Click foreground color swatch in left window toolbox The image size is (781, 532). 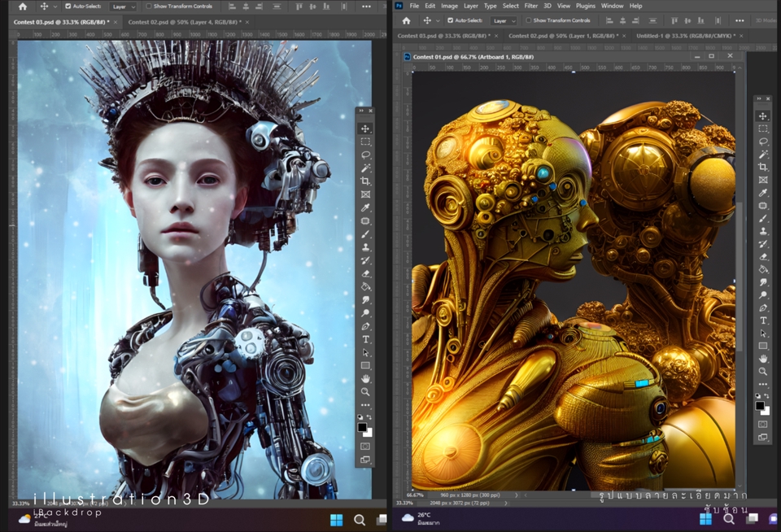[x=362, y=427]
